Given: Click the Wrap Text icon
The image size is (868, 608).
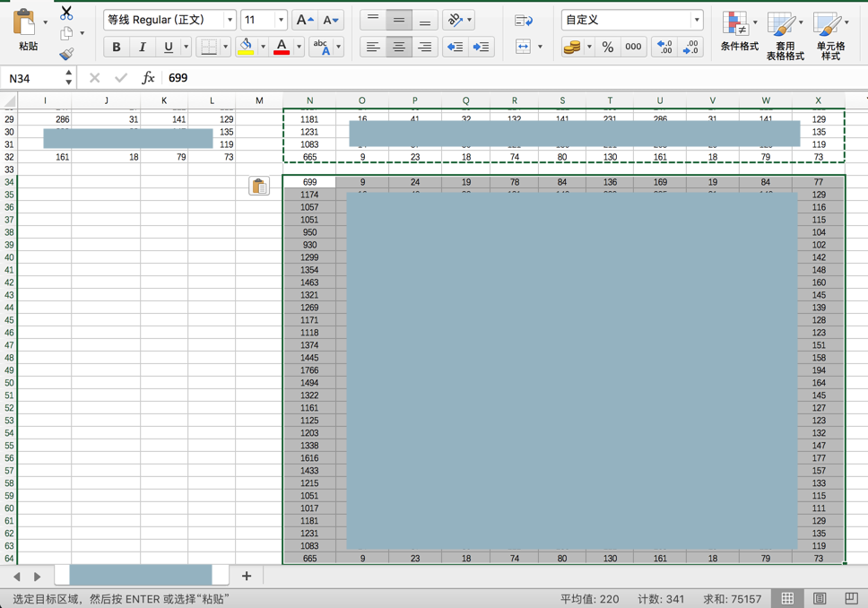Looking at the screenshot, I should [x=523, y=21].
